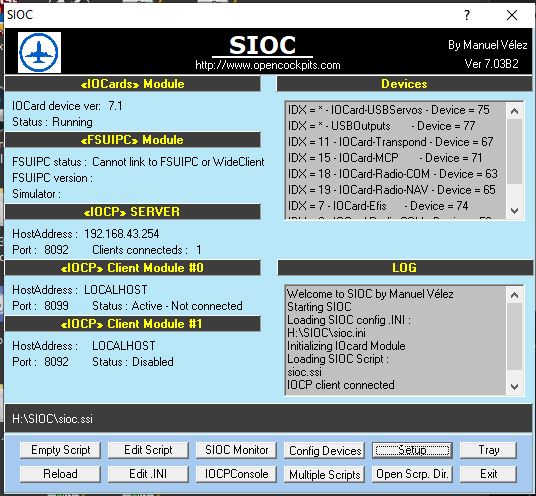Viewport: 536px width, 496px height.
Task: Click log line 'Starting SIOC'
Action: [319, 307]
